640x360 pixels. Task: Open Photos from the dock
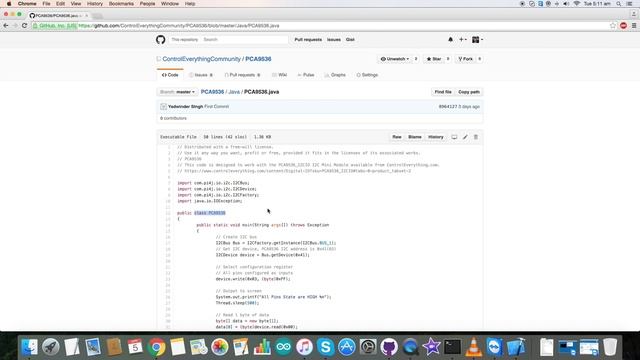(x=220, y=347)
